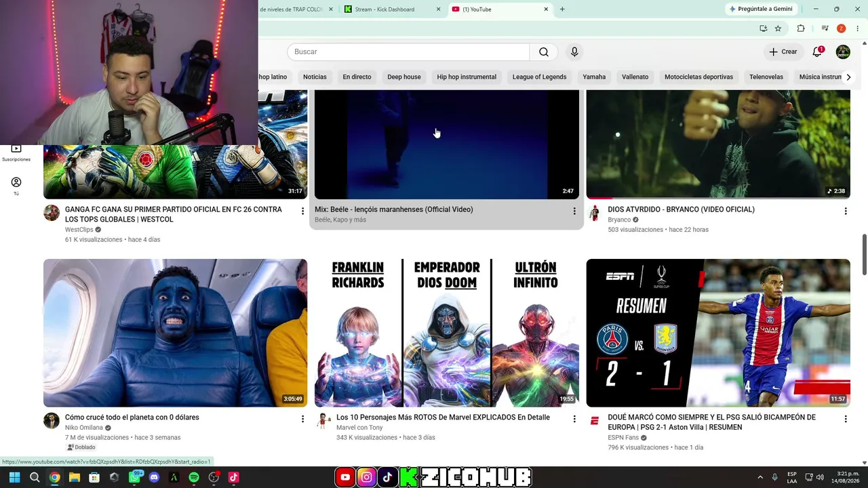Open Windows taskbar search

[x=35, y=477]
